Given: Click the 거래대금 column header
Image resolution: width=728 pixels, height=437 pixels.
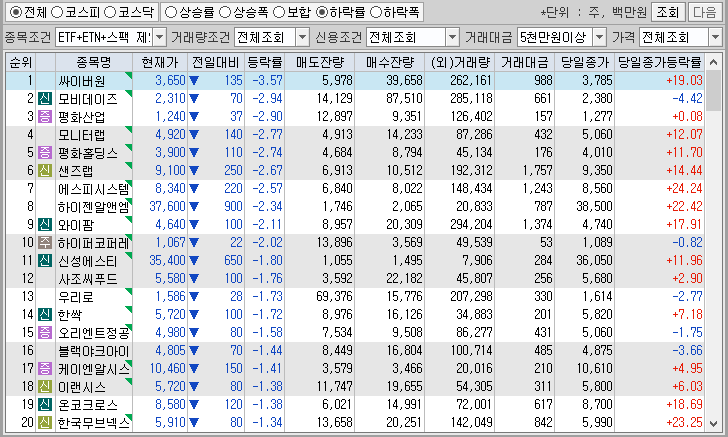Looking at the screenshot, I should (525, 62).
